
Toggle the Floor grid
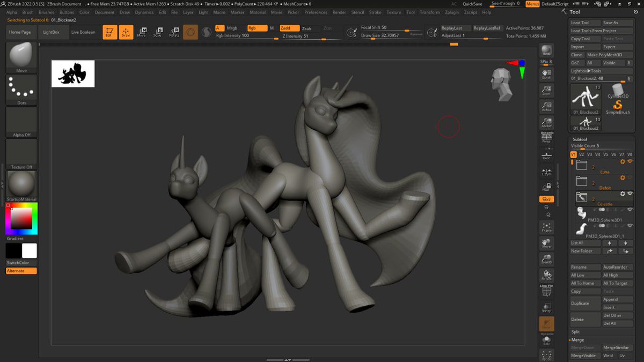546,154
